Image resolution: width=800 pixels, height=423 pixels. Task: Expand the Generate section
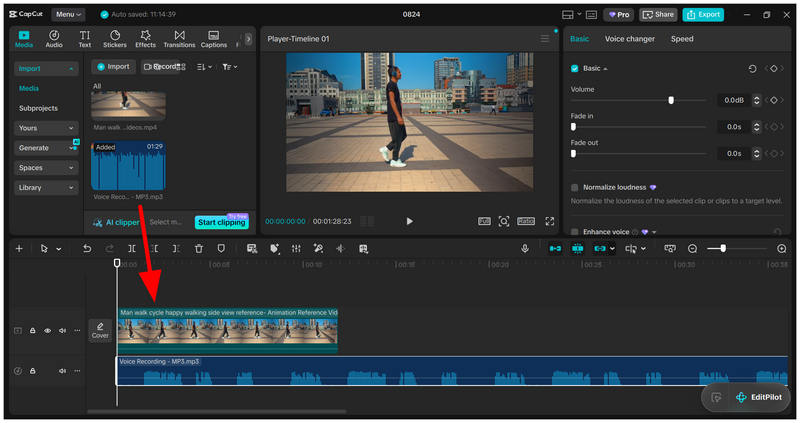point(46,148)
